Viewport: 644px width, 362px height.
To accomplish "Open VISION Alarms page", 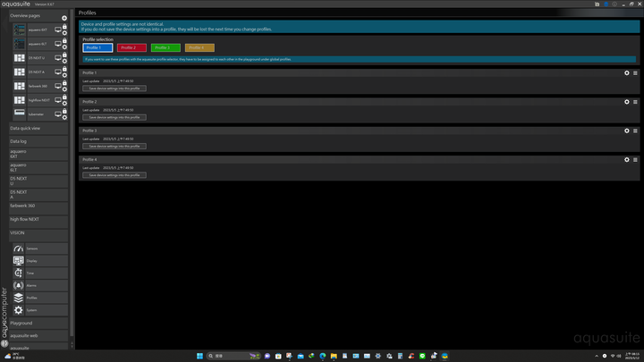I will [40, 286].
